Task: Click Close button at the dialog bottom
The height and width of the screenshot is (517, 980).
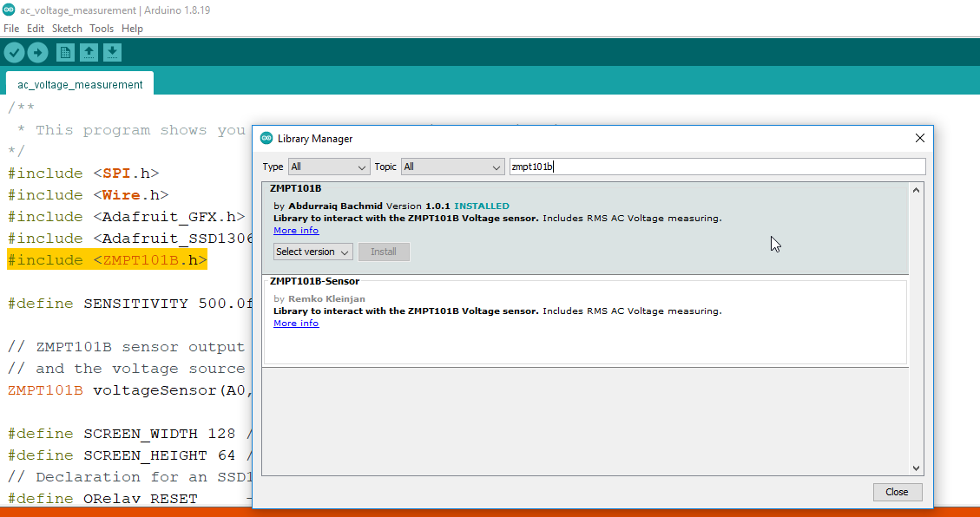Action: coord(898,492)
